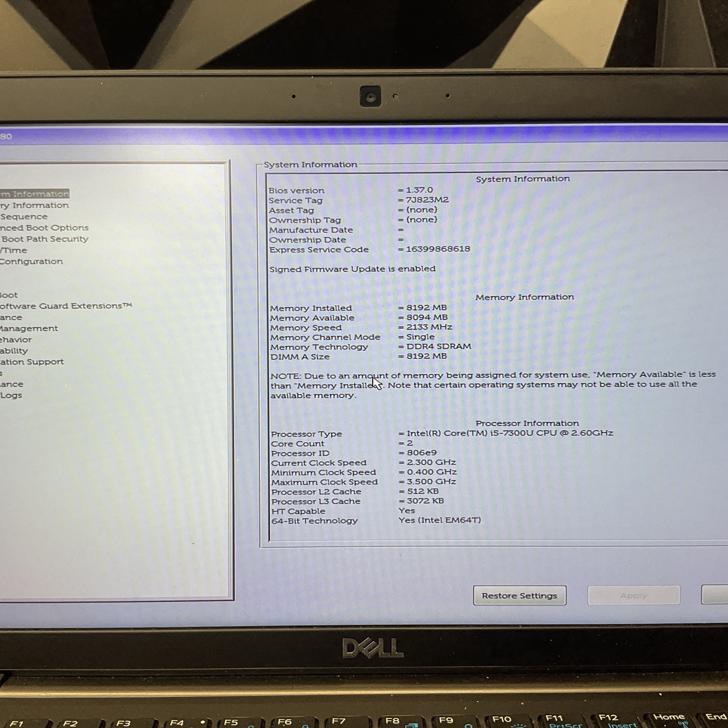Image resolution: width=728 pixels, height=728 pixels.
Task: Click Minimum Clock Speed value 0.400 GHz
Action: coord(431,472)
